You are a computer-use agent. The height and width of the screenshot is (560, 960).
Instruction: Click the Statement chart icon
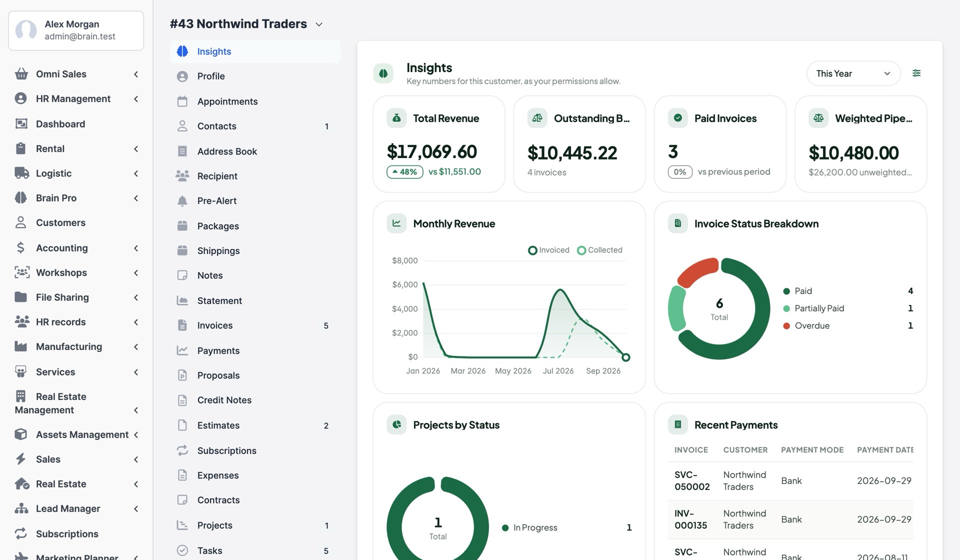click(x=182, y=300)
